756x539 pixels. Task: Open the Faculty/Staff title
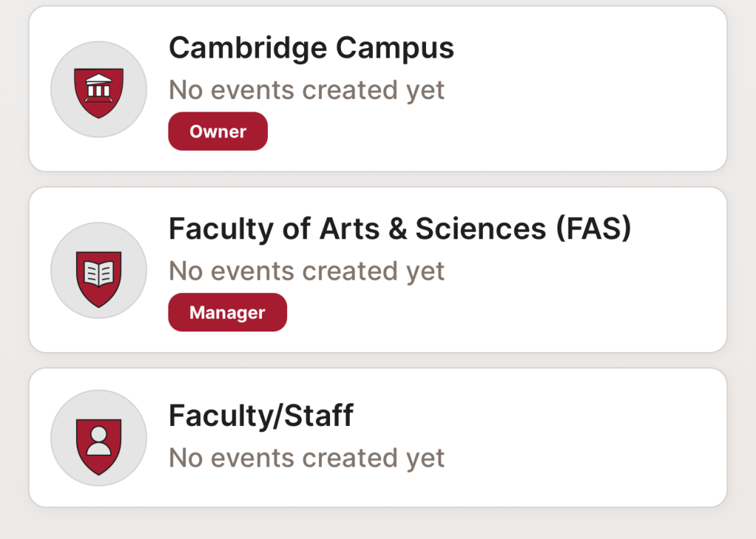261,416
